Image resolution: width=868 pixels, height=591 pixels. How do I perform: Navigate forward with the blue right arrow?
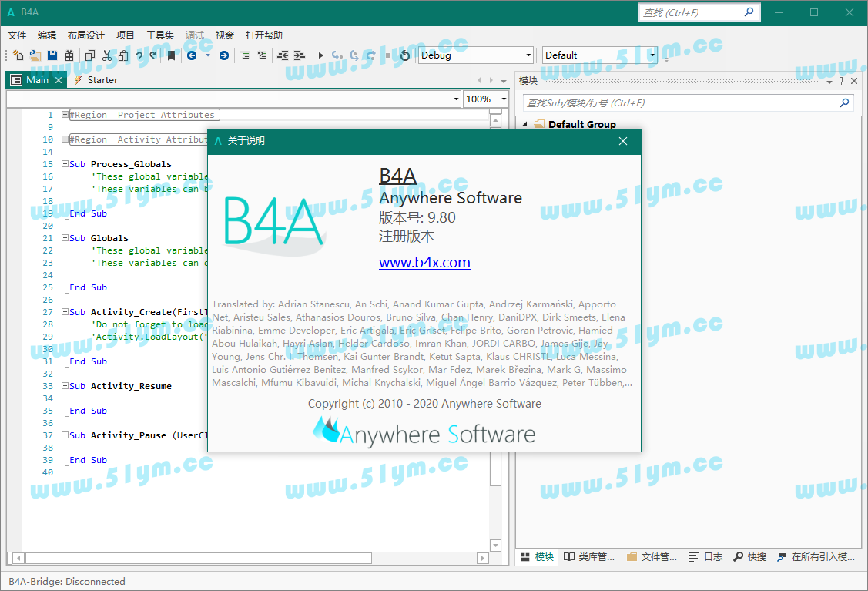(x=223, y=55)
